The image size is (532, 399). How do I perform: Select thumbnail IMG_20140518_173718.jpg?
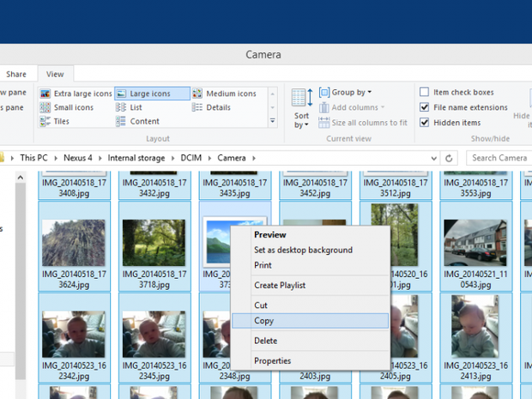154,243
